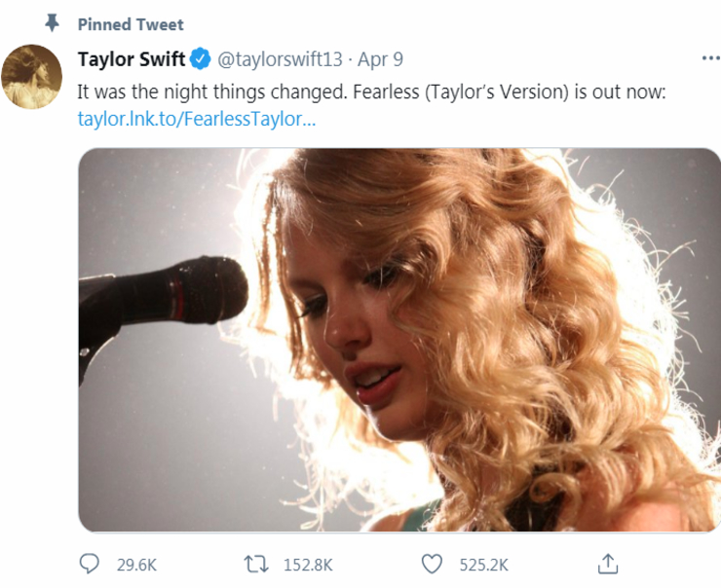The height and width of the screenshot is (588, 721).
Task: Click the 29.6K replies count
Action: 136,565
